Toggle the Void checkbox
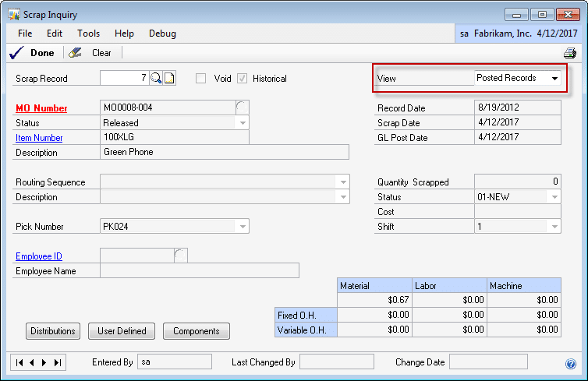This screenshot has height=381, width=588. coord(201,78)
